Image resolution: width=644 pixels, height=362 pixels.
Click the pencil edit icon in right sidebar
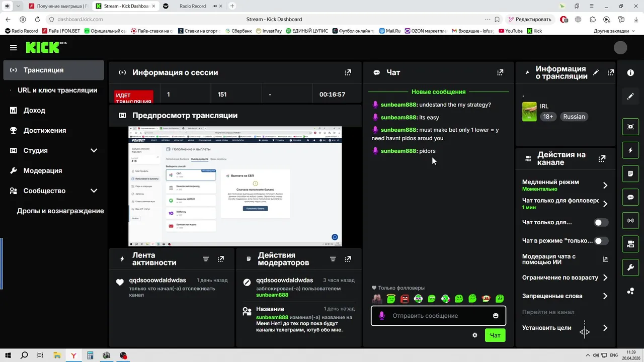click(x=630, y=96)
